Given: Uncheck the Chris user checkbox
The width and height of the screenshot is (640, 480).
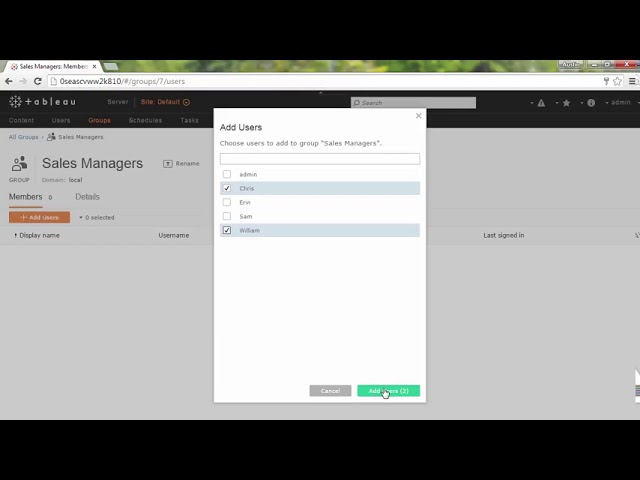Looking at the screenshot, I should pyautogui.click(x=227, y=188).
